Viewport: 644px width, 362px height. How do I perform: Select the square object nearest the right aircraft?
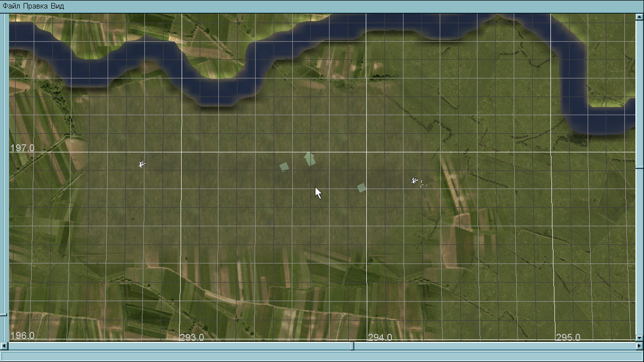click(x=361, y=188)
